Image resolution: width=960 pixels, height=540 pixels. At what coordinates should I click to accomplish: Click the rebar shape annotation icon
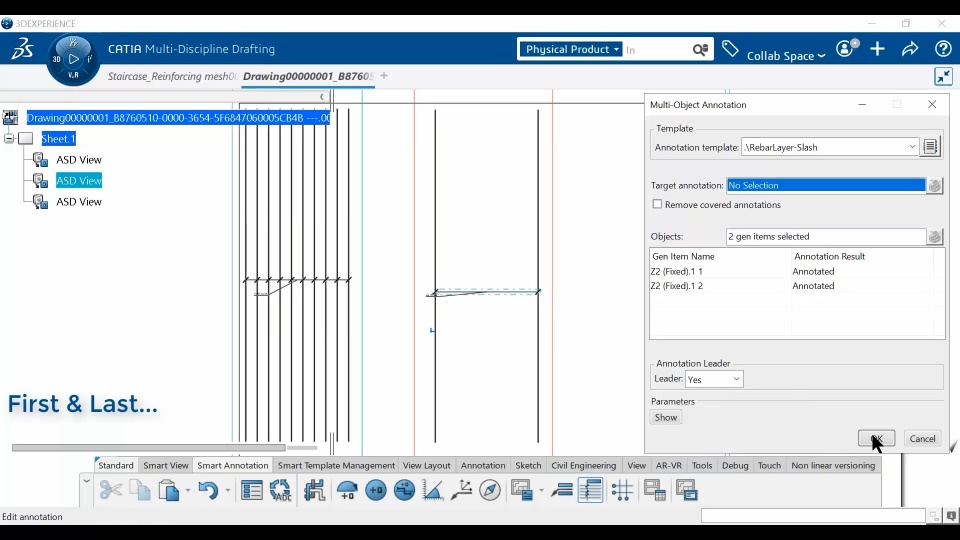point(314,490)
